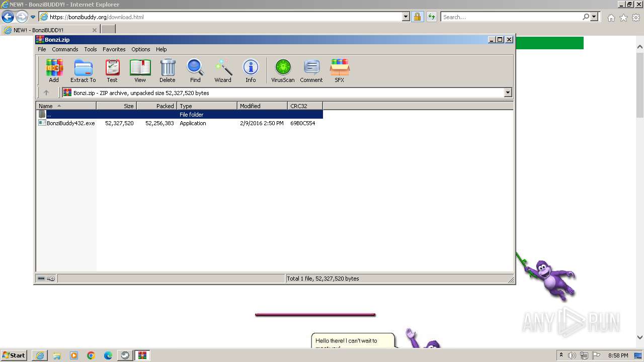Open a new blank tab
The height and width of the screenshot is (362, 644).
[108, 30]
